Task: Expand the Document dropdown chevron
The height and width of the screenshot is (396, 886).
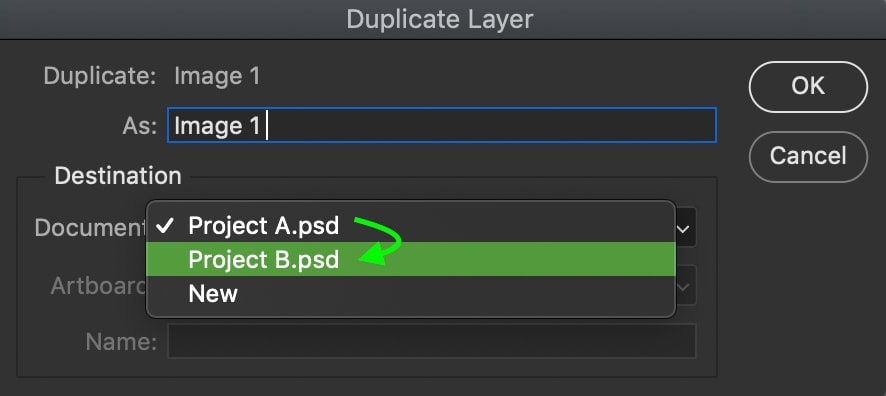Action: point(683,229)
